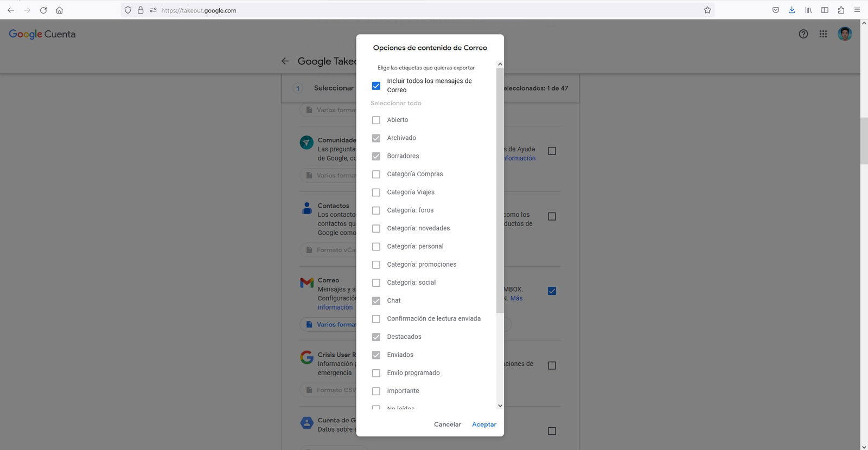Screen dimensions: 868x450
Task: Open the Google apps grid
Action: (x=823, y=34)
